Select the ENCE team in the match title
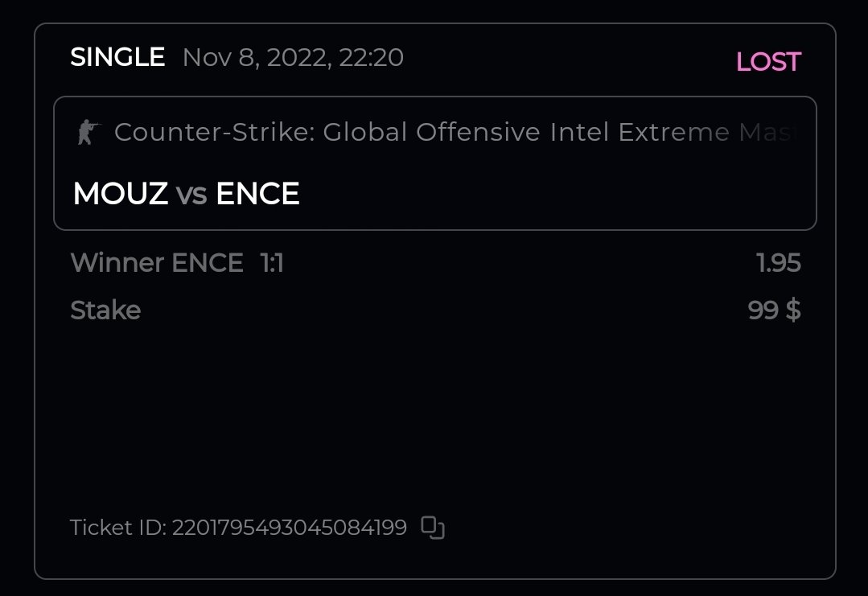The height and width of the screenshot is (596, 868). point(257,194)
